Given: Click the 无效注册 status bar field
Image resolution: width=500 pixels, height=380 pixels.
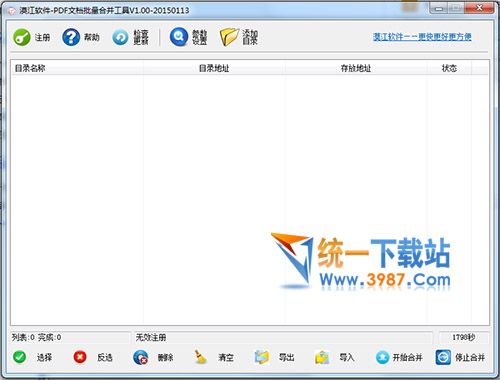Looking at the screenshot, I should pos(283,338).
